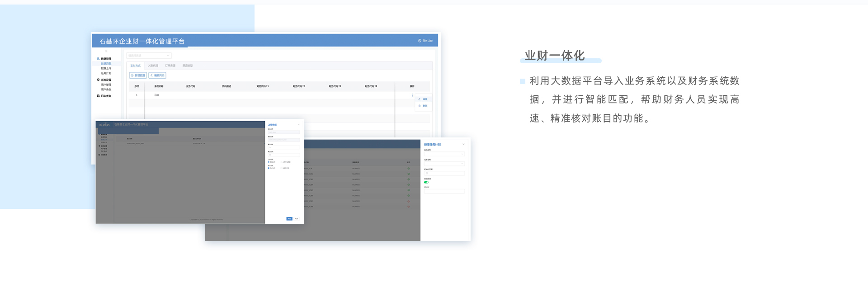Click the 日志查询 icon in sidebar
The height and width of the screenshot is (292, 868).
tap(98, 96)
